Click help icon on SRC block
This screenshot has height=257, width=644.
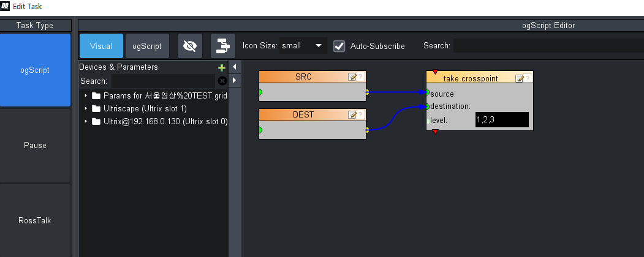tap(361, 76)
